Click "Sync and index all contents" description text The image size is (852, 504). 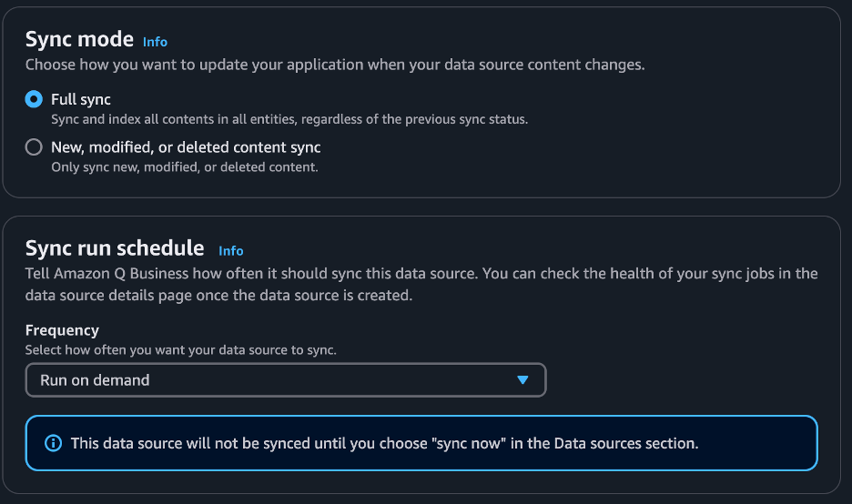coord(289,119)
